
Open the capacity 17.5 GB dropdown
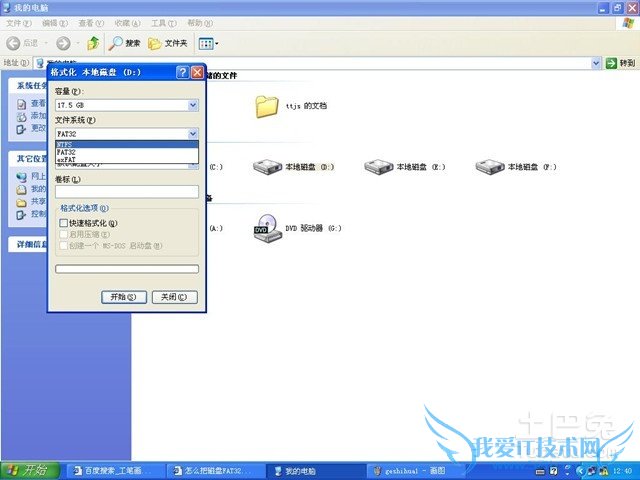click(x=193, y=105)
